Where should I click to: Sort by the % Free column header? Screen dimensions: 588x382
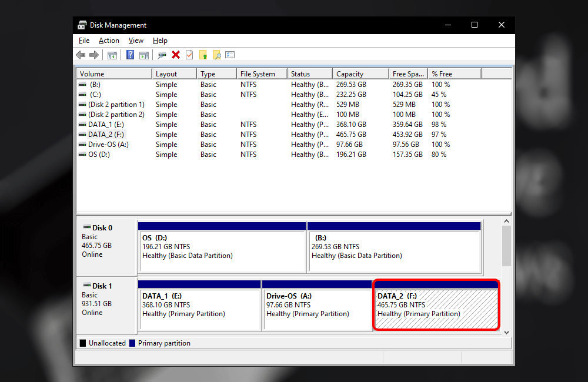[x=455, y=74]
